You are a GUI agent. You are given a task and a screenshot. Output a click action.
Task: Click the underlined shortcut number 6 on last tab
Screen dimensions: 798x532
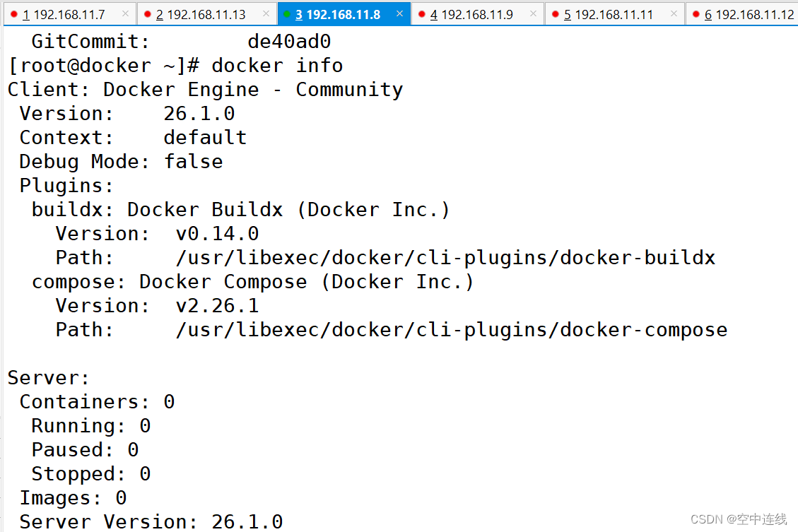click(708, 13)
